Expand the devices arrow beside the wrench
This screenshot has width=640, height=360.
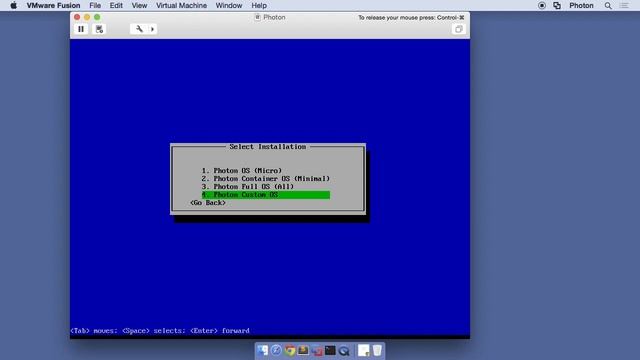pyautogui.click(x=153, y=29)
